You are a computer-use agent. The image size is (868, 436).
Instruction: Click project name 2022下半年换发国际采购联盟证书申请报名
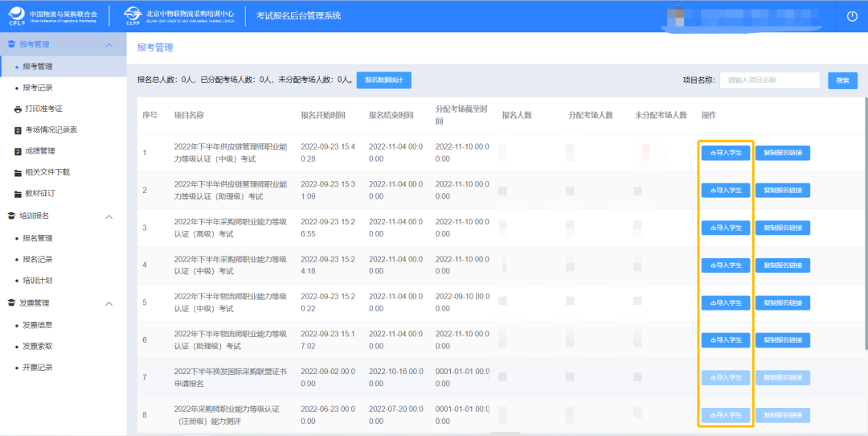pos(231,377)
